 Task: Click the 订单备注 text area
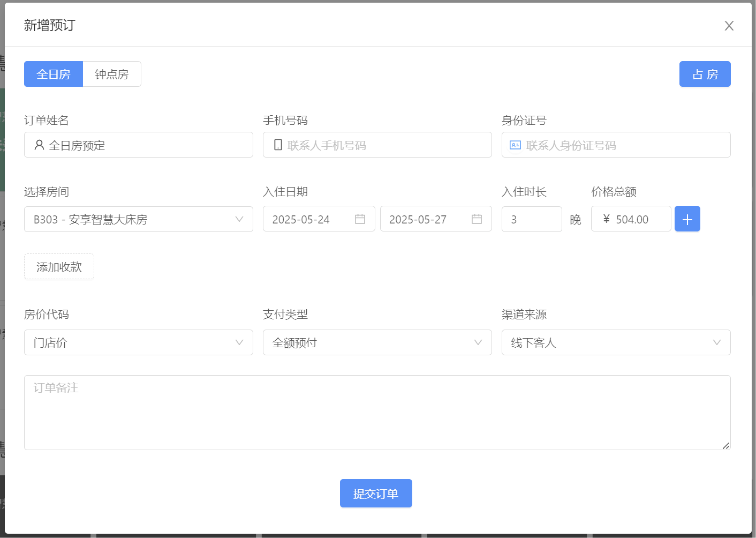tap(377, 413)
